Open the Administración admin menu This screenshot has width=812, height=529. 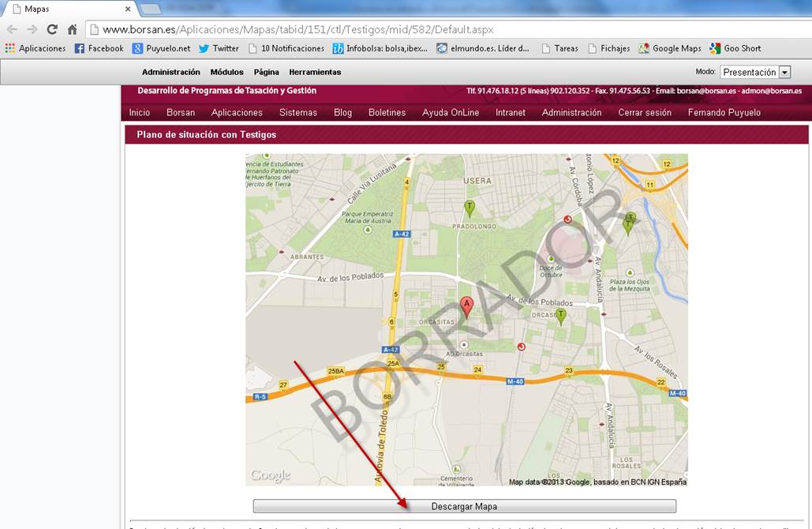pyautogui.click(x=171, y=72)
